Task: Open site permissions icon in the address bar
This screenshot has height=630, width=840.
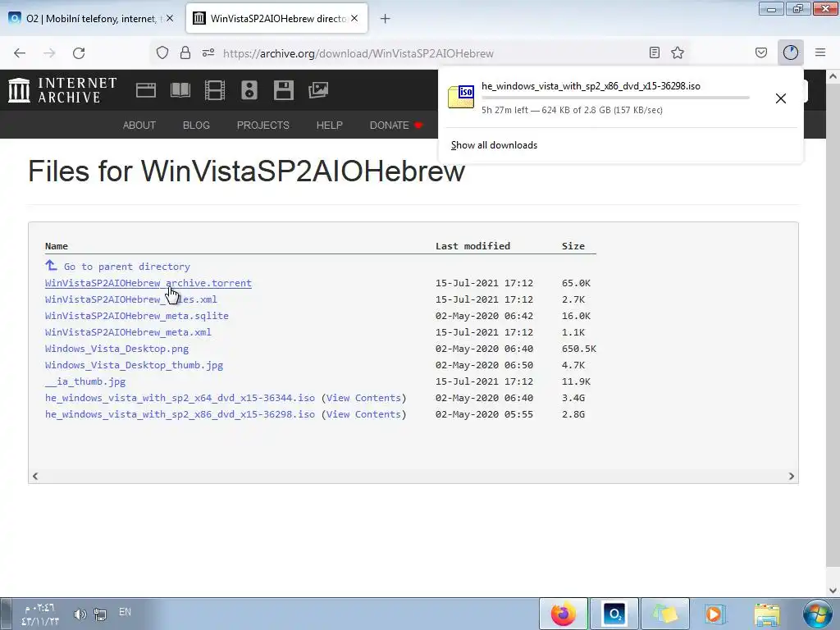Action: coord(208,53)
